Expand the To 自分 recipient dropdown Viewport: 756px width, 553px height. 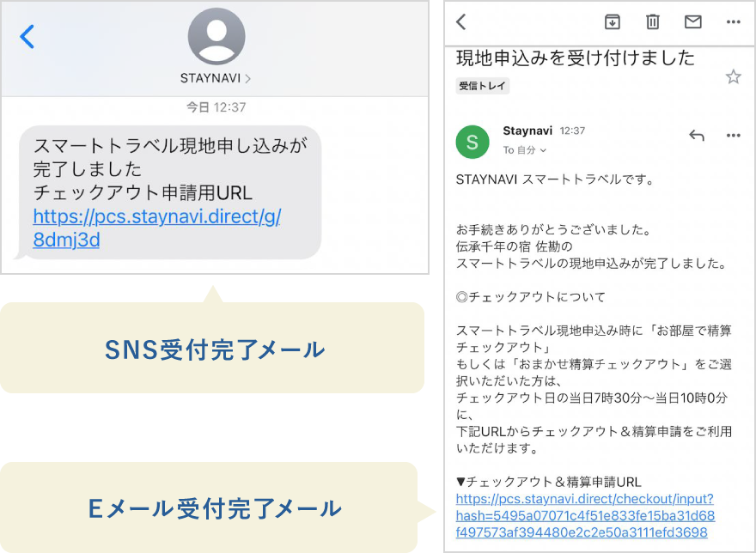tap(525, 150)
